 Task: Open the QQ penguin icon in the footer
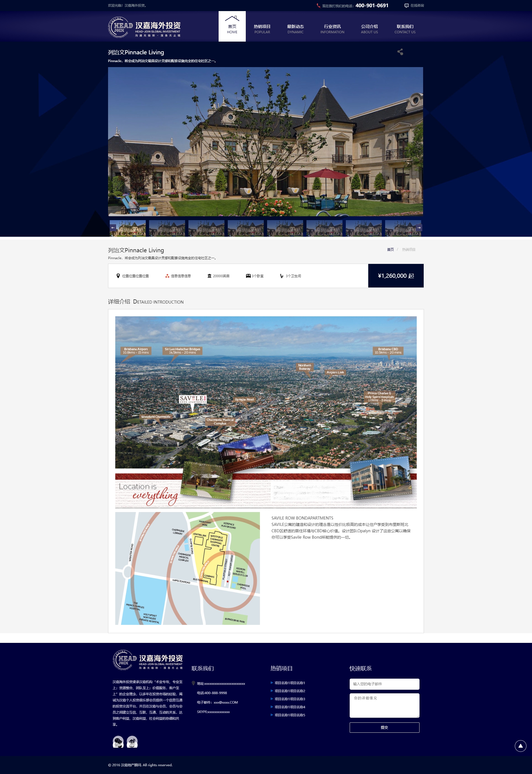coord(132,742)
